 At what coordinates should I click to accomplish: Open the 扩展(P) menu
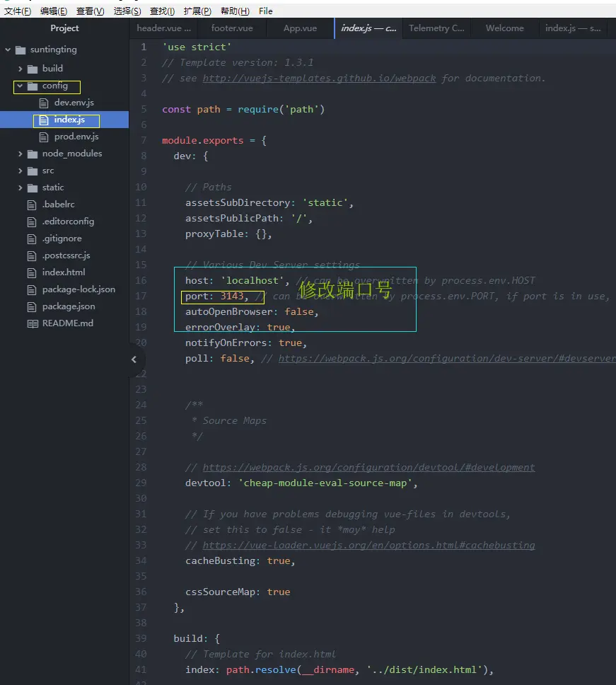pos(198,11)
